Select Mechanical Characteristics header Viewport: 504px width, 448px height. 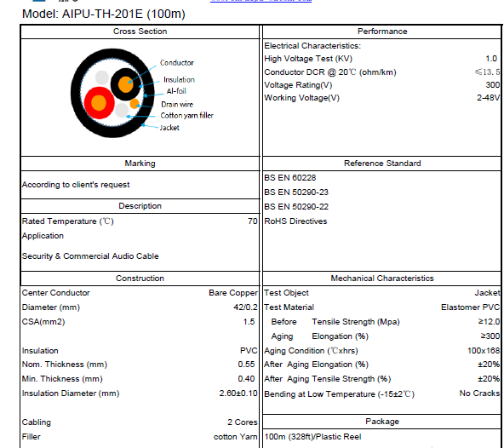382,279
